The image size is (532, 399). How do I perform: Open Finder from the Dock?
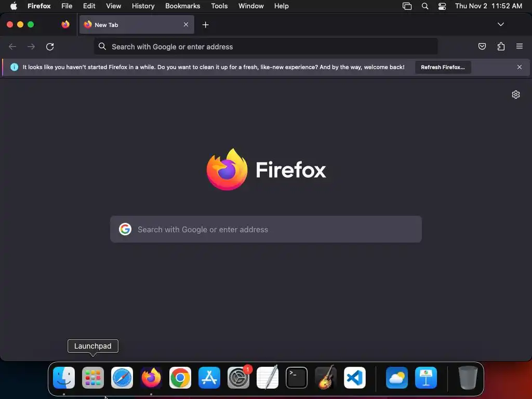64,377
